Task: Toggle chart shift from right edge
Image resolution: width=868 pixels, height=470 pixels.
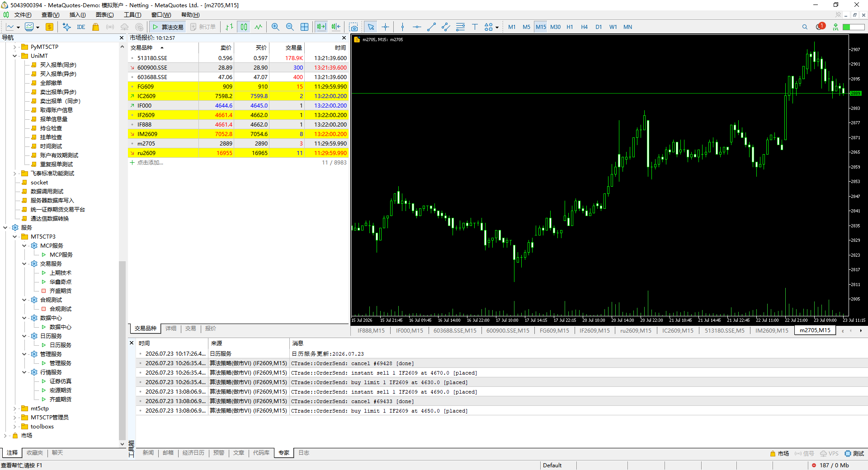Action: click(x=336, y=27)
